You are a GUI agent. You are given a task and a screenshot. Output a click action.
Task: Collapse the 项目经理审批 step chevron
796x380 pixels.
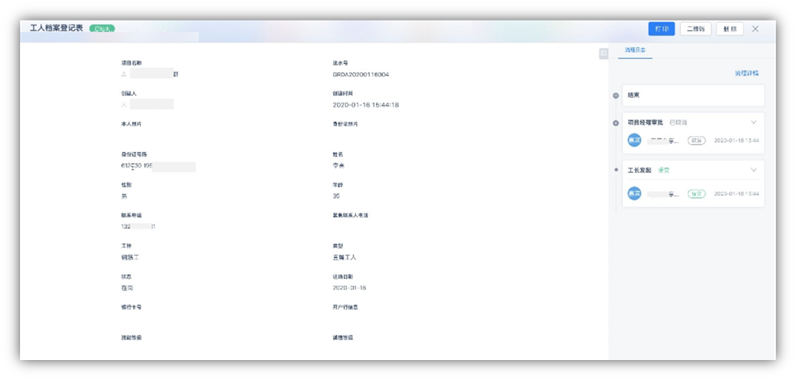(753, 122)
